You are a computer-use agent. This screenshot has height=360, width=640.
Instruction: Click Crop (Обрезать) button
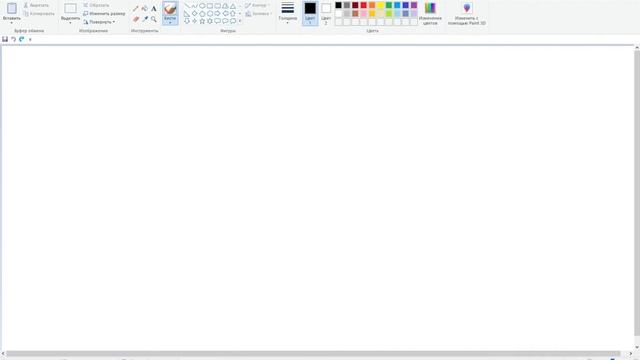(96, 5)
